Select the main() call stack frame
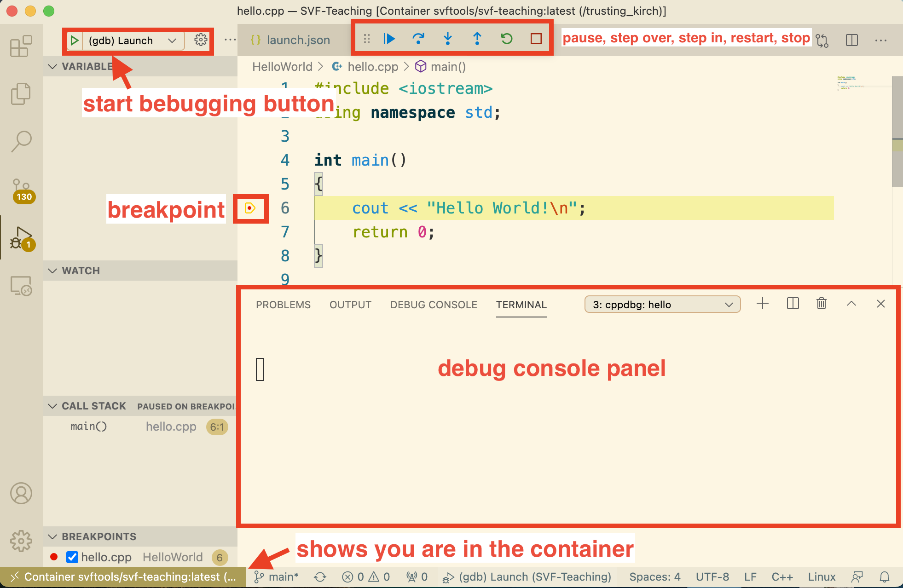 pos(89,427)
